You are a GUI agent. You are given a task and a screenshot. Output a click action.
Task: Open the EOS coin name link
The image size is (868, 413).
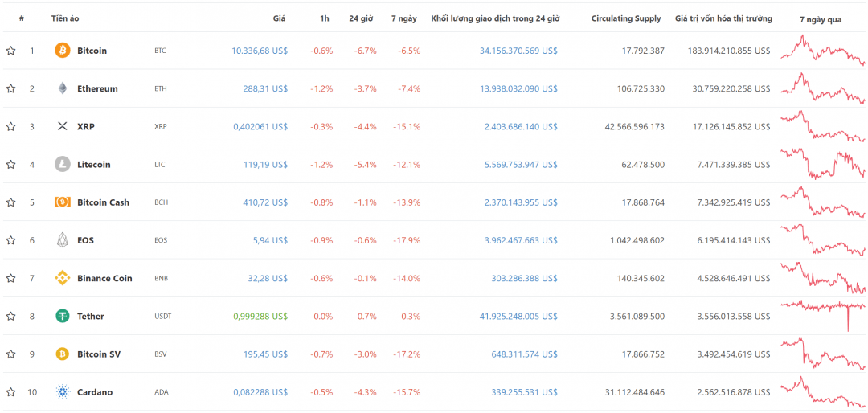(85, 240)
